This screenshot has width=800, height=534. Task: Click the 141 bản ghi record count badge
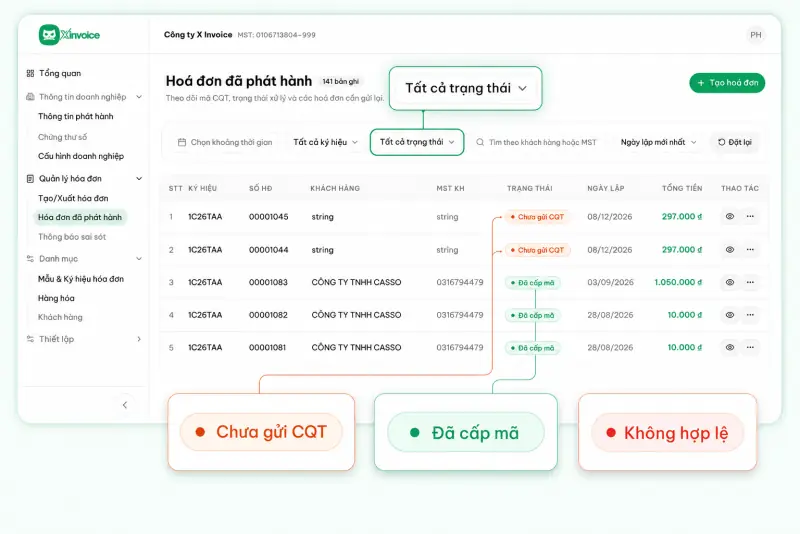[340, 82]
